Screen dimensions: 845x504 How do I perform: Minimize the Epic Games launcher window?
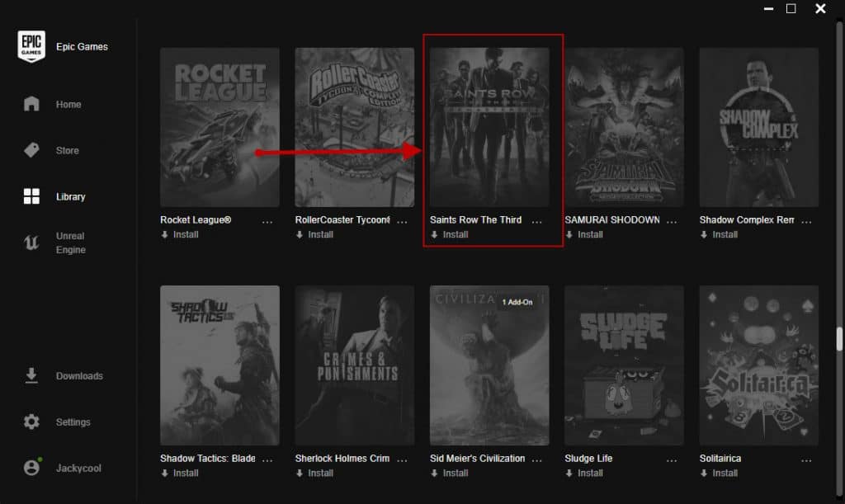click(x=769, y=8)
